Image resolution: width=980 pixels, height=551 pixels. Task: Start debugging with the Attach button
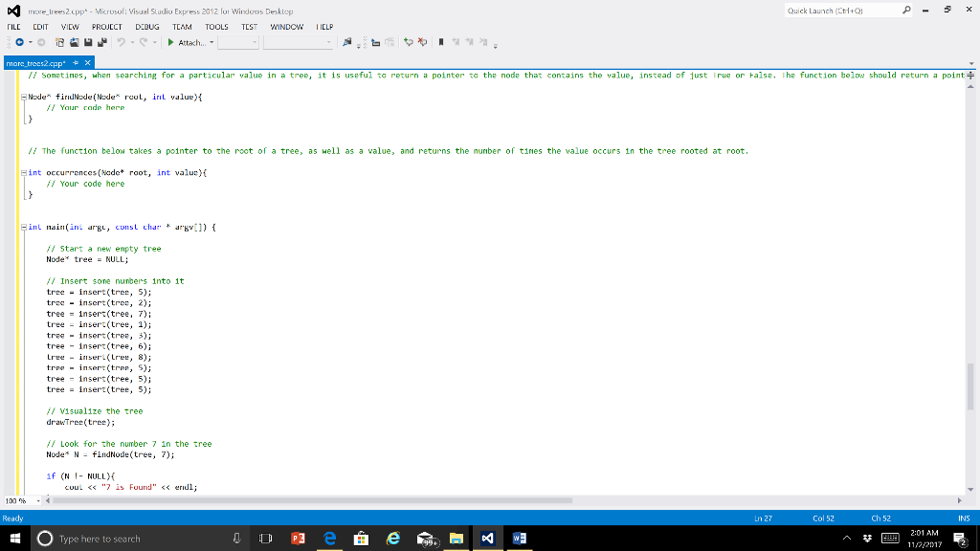[191, 42]
